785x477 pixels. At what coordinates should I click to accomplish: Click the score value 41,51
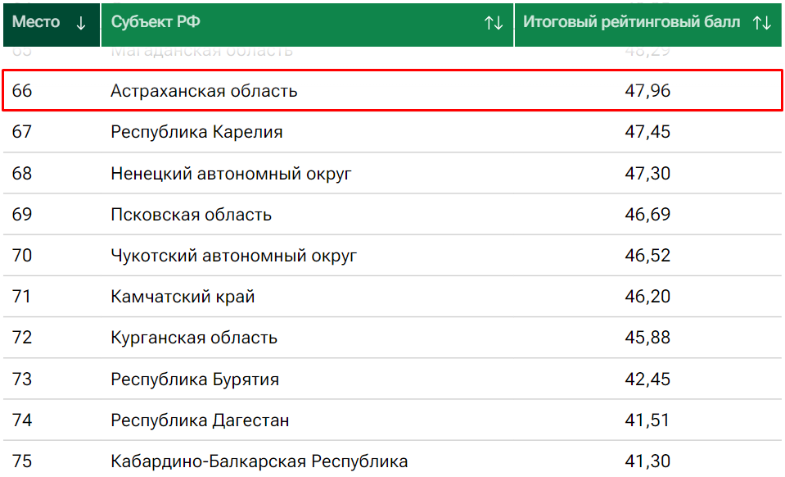click(x=647, y=420)
